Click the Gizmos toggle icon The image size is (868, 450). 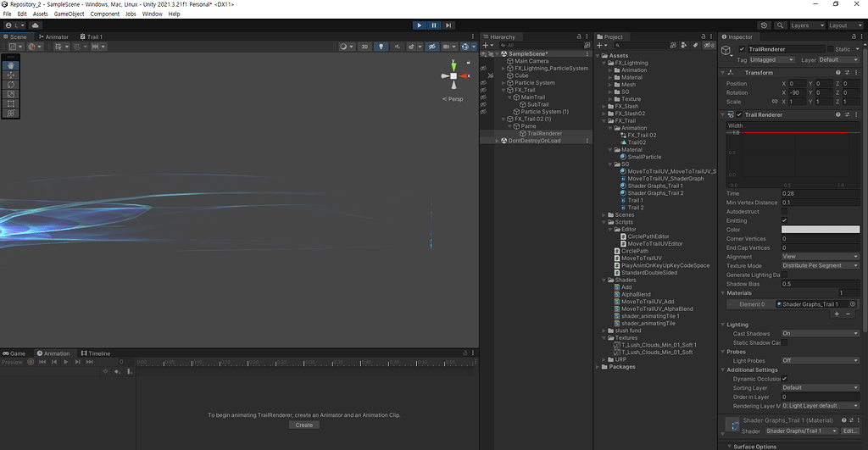coord(465,47)
